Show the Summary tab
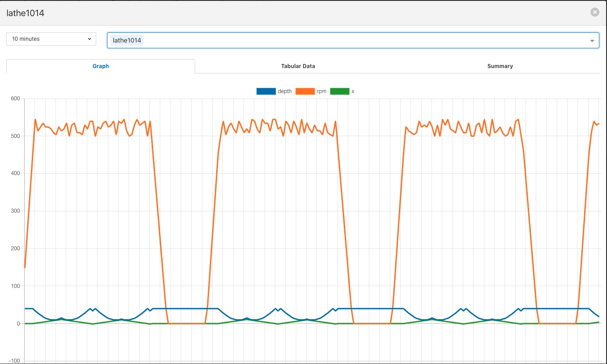 (x=500, y=66)
